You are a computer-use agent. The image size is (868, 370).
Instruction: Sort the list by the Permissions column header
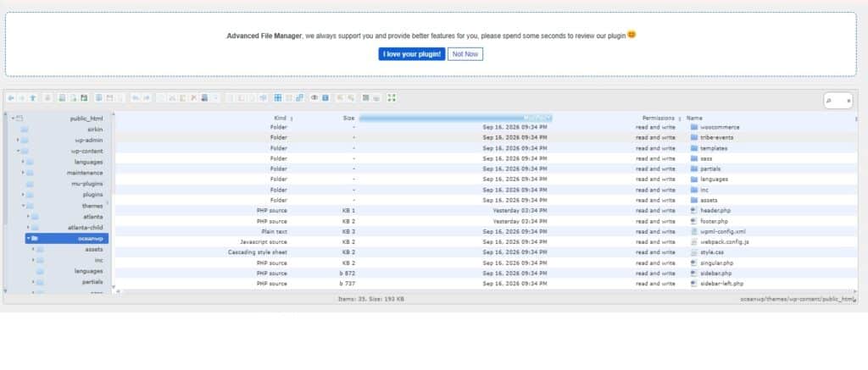(658, 118)
